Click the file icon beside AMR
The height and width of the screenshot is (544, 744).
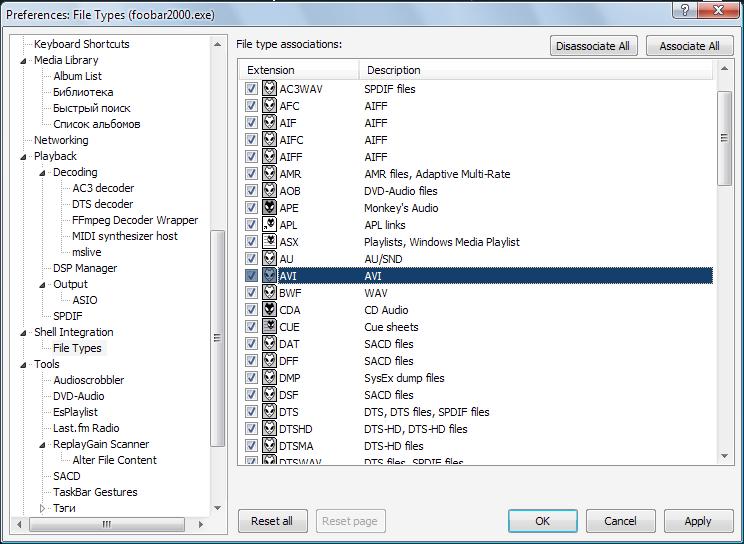click(x=270, y=174)
